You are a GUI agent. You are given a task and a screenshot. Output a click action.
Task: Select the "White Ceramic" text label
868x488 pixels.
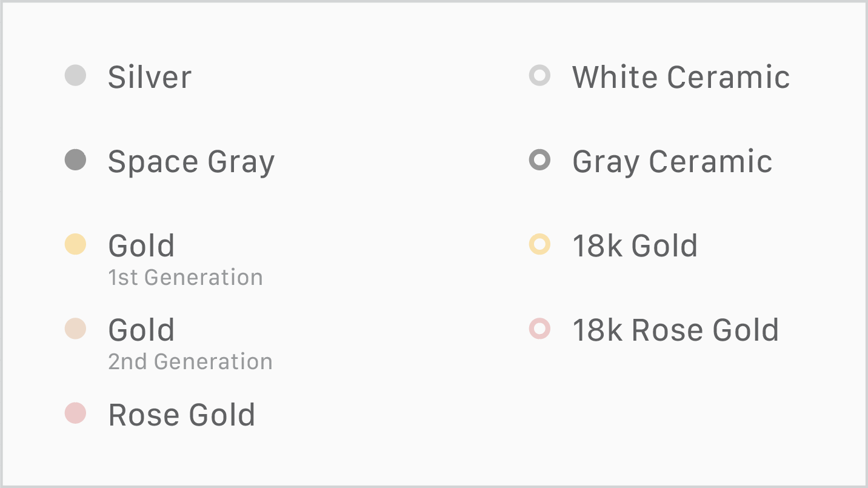pos(681,77)
